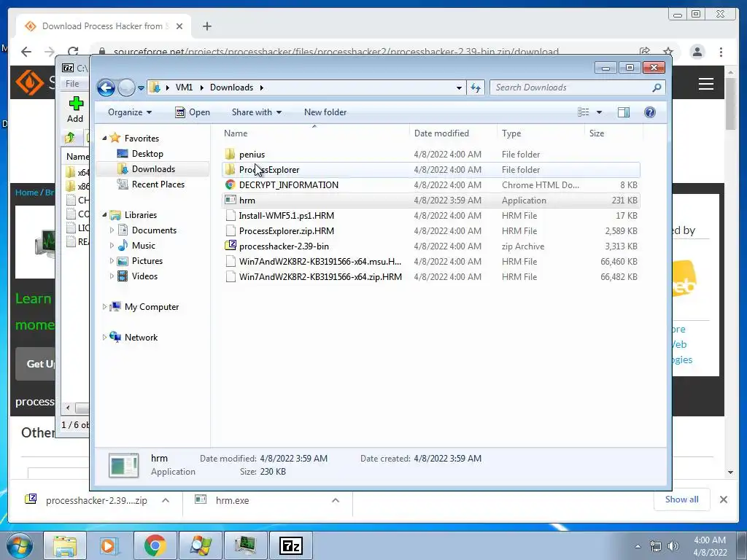The height and width of the screenshot is (560, 747).
Task: Select Win7AndW2K8R2-KB3191566-x64.zip.HRM file
Action: point(430,276)
